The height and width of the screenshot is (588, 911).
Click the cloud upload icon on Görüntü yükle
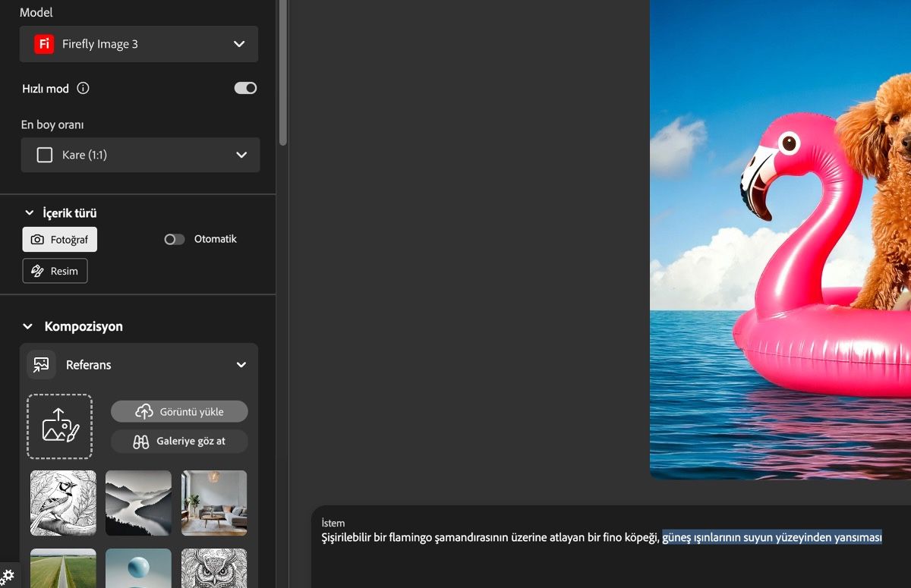[x=144, y=411]
